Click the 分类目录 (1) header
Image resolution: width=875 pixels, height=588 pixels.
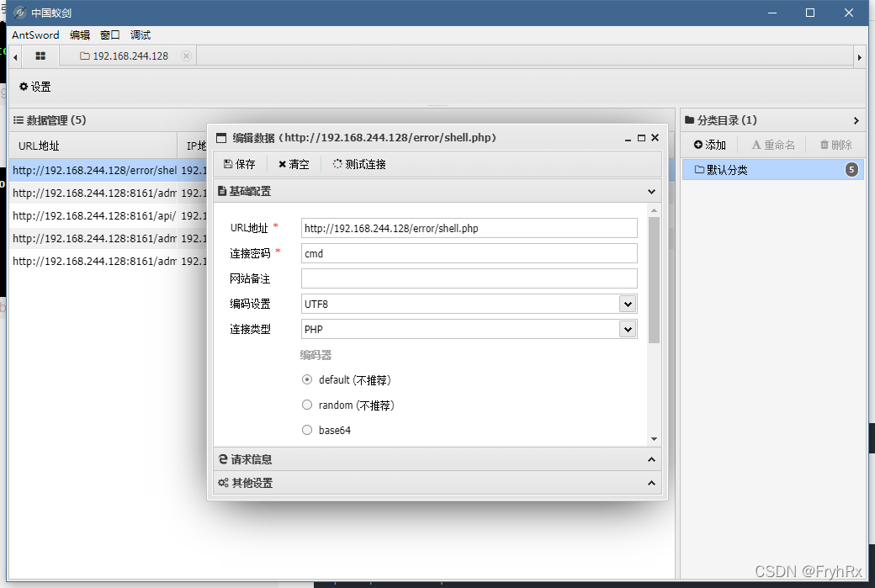click(720, 120)
